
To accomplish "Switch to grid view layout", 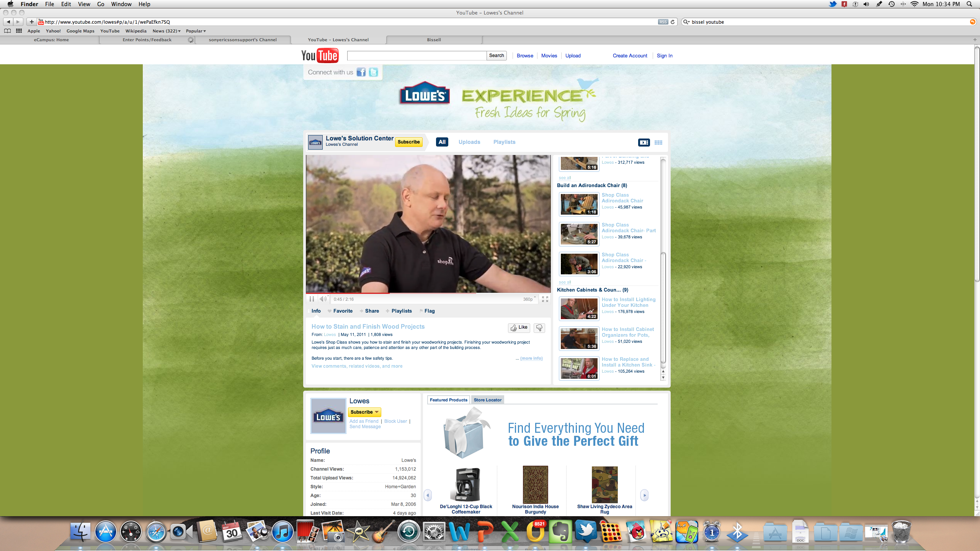I will (x=658, y=142).
